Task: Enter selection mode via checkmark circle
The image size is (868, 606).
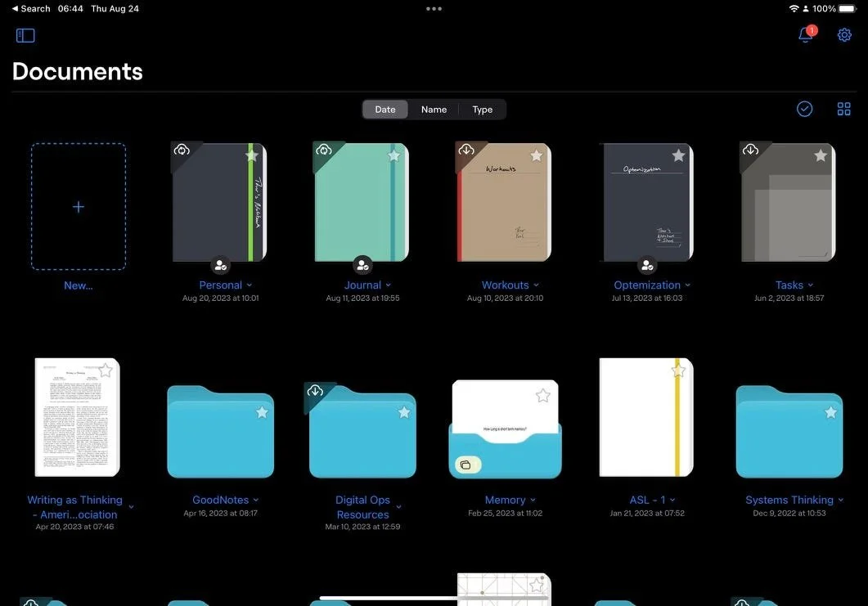Action: click(804, 108)
